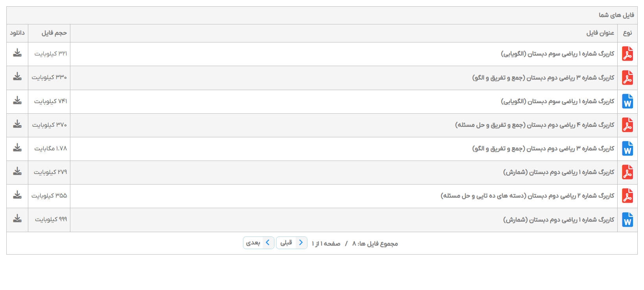Download the 279 kilobyte file

coord(17,172)
